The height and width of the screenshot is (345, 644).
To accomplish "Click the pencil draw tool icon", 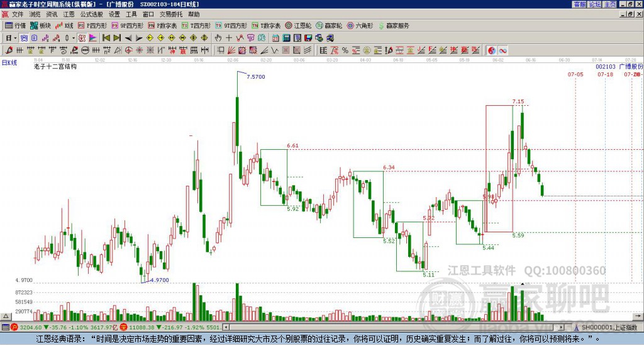I will 8,50.
